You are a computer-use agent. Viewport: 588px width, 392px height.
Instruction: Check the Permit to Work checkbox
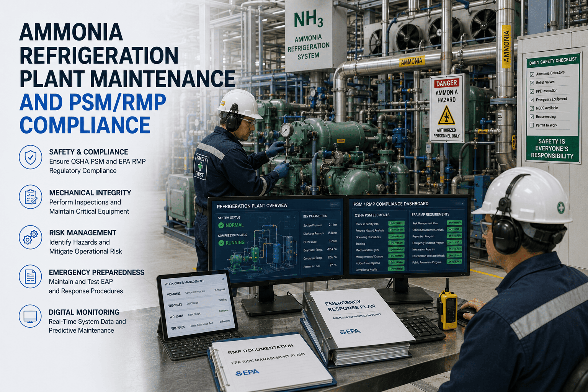point(531,126)
